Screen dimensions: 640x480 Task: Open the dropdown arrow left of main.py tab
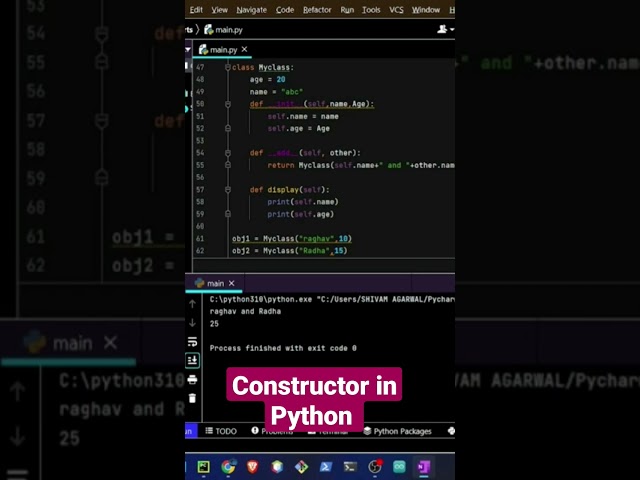pos(188,50)
